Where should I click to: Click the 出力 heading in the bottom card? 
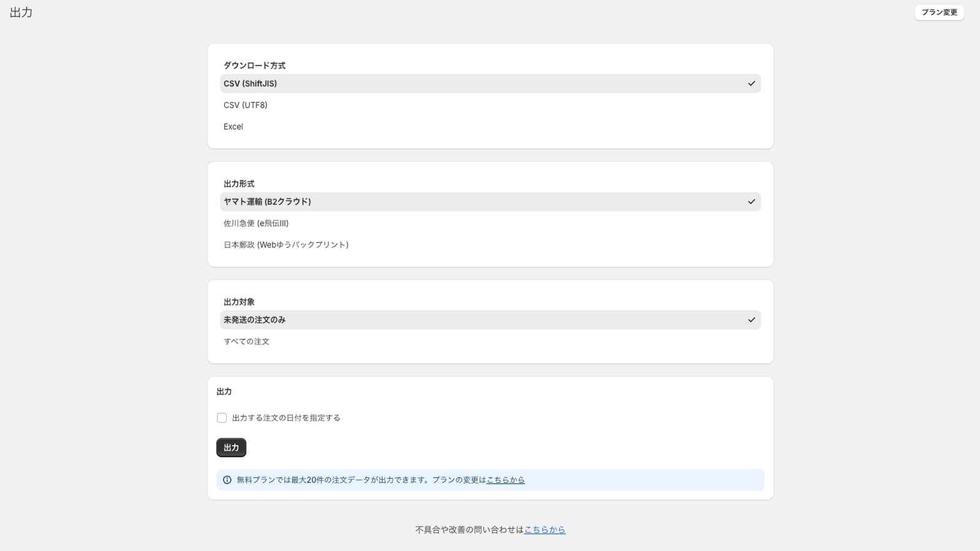pyautogui.click(x=224, y=392)
